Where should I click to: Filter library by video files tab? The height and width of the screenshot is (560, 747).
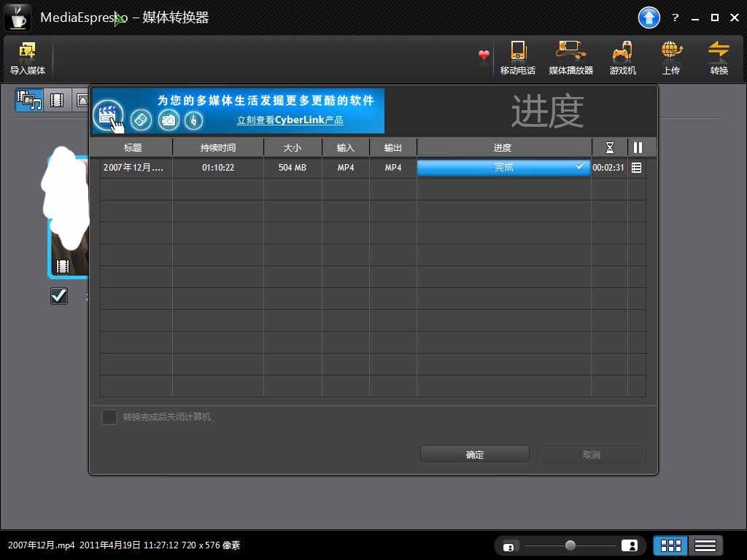[x=57, y=100]
